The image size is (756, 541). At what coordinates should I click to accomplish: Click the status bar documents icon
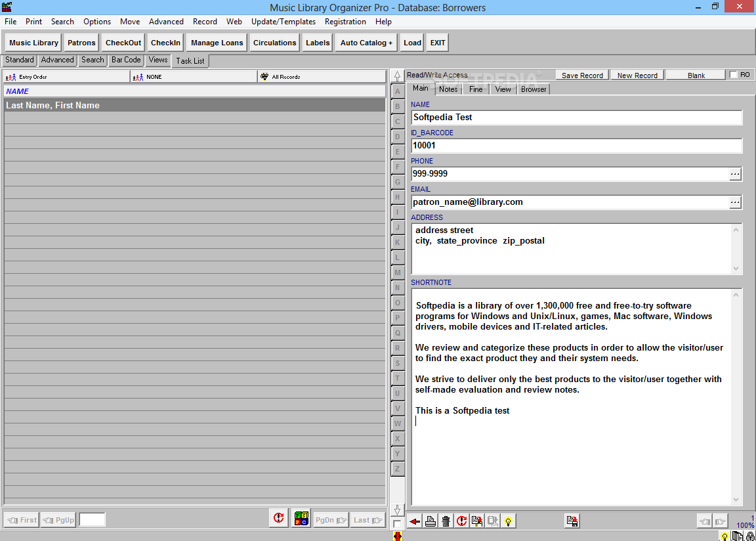pyautogui.click(x=737, y=536)
